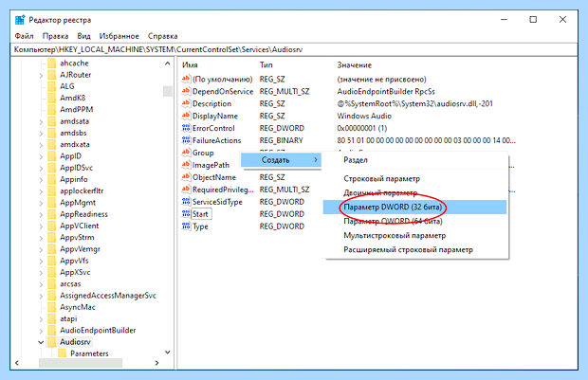
Task: Click the AsyncMac folder icon
Action: tap(52, 307)
